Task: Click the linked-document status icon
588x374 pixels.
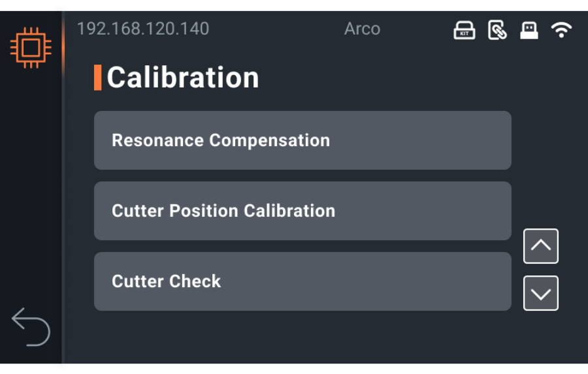Action: [x=497, y=30]
